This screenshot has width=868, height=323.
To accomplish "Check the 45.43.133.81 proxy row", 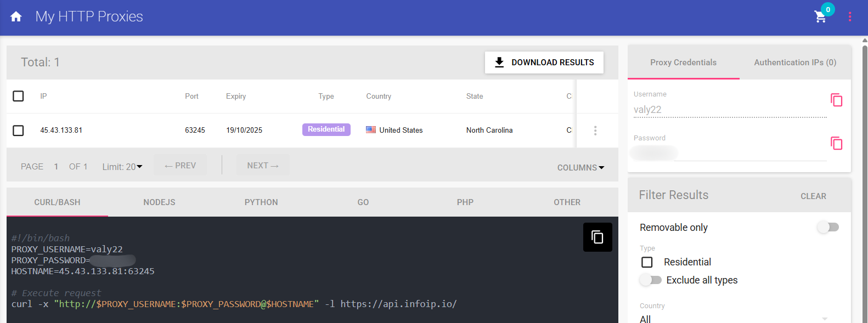I will 18,131.
